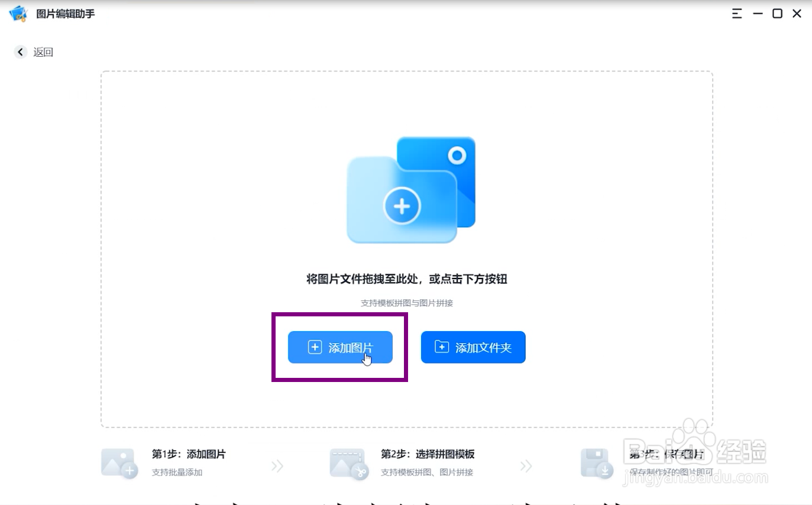Click the 返回 text label

pyautogui.click(x=43, y=52)
